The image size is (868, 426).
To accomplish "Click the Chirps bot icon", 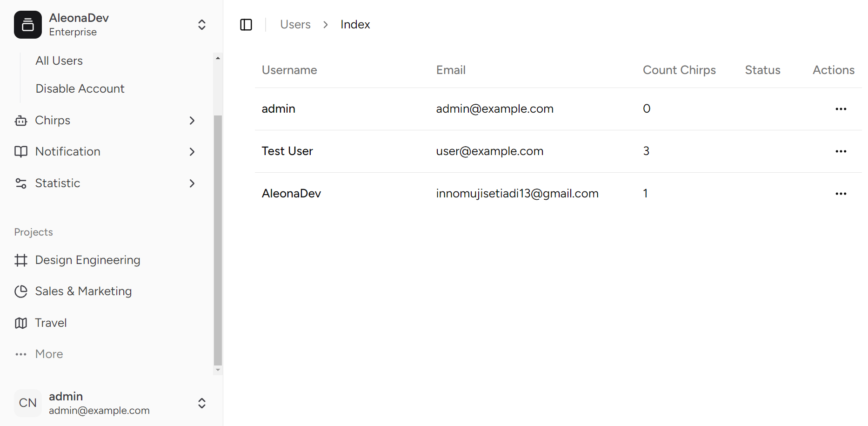I will click(x=21, y=121).
